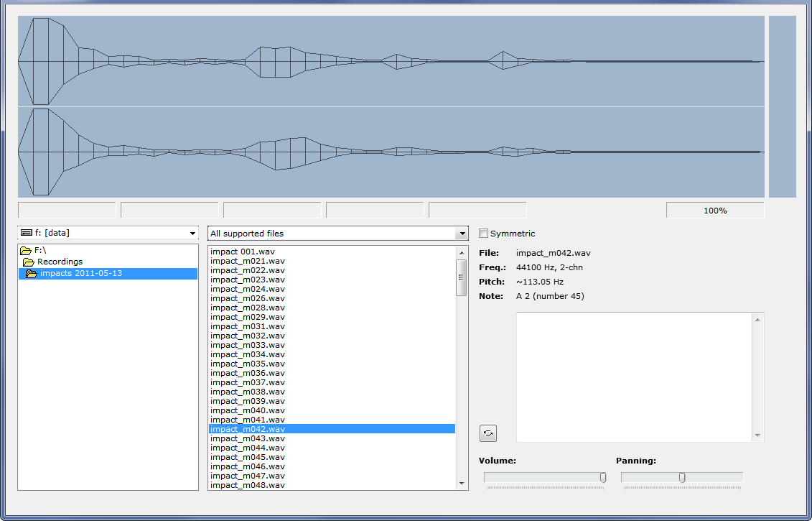Viewport: 812px width, 521px height.
Task: Expand the All supported files filter
Action: click(x=338, y=234)
